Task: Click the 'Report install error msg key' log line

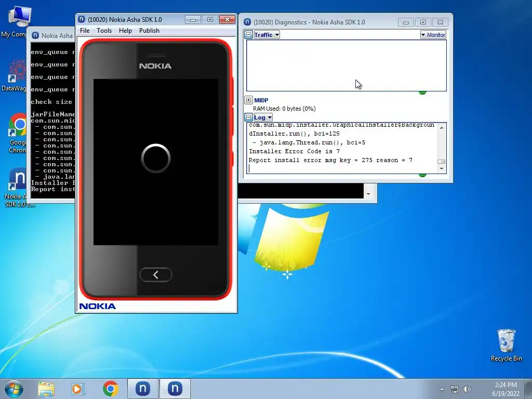Action: [330, 160]
